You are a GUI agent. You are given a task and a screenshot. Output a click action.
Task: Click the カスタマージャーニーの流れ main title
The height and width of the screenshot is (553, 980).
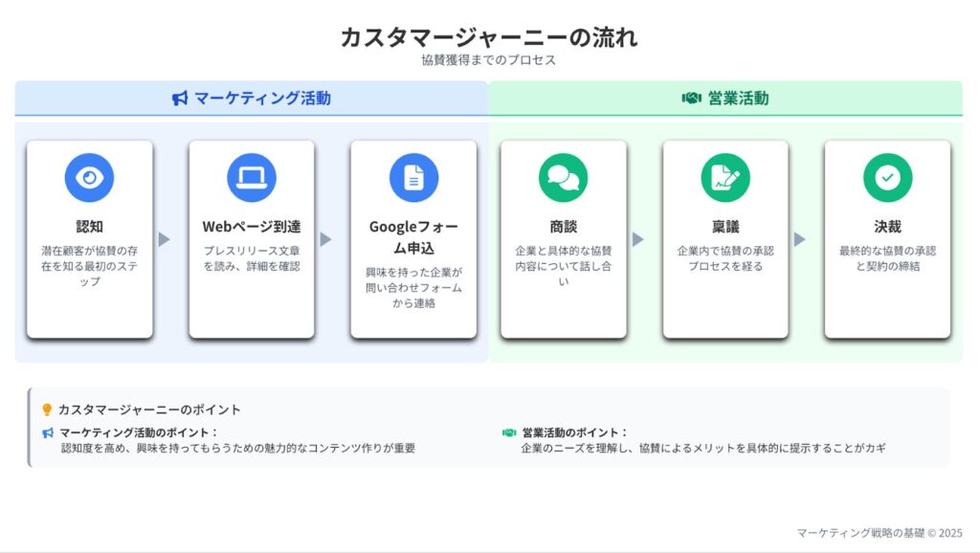[x=489, y=37]
